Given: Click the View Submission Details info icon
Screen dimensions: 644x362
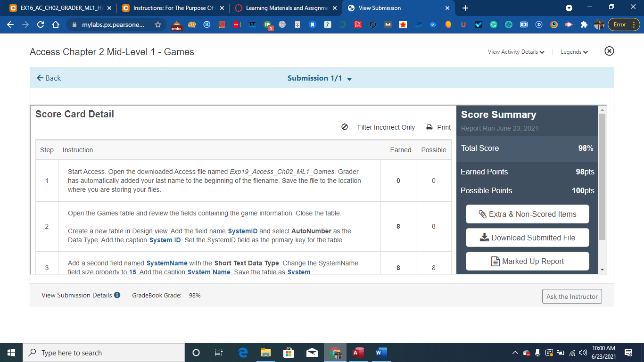Looking at the screenshot, I should coord(117,295).
